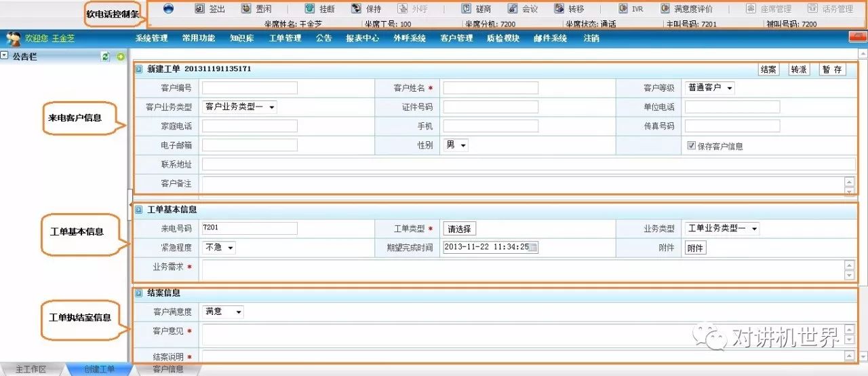The width and height of the screenshot is (868, 376).
Task: Refresh the 公告栏 panel with green refresh icon
Action: (x=106, y=56)
